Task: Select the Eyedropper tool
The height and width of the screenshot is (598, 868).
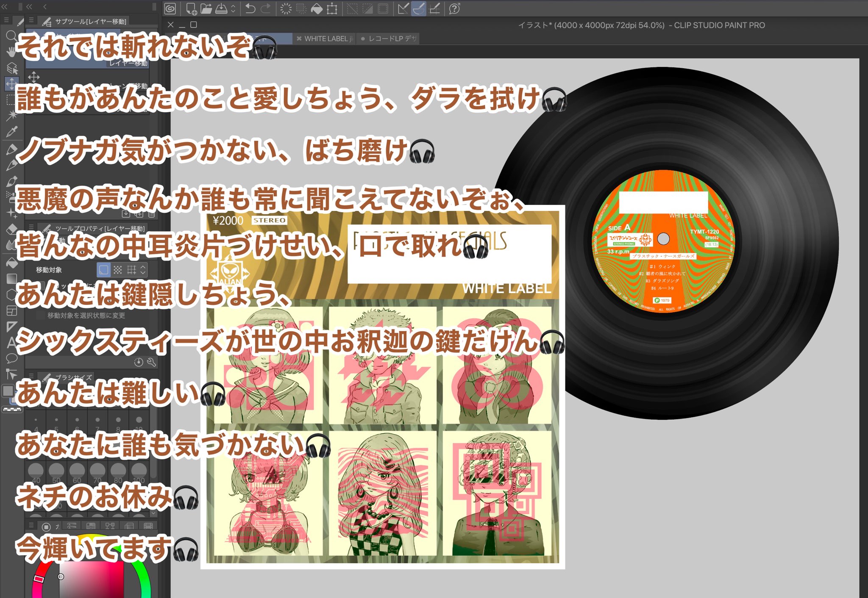Action: coord(11,131)
